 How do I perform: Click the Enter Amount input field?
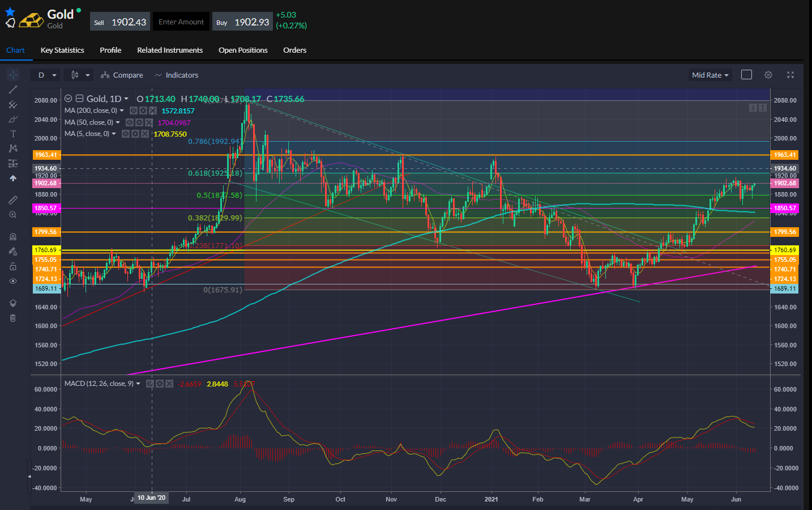(x=181, y=22)
